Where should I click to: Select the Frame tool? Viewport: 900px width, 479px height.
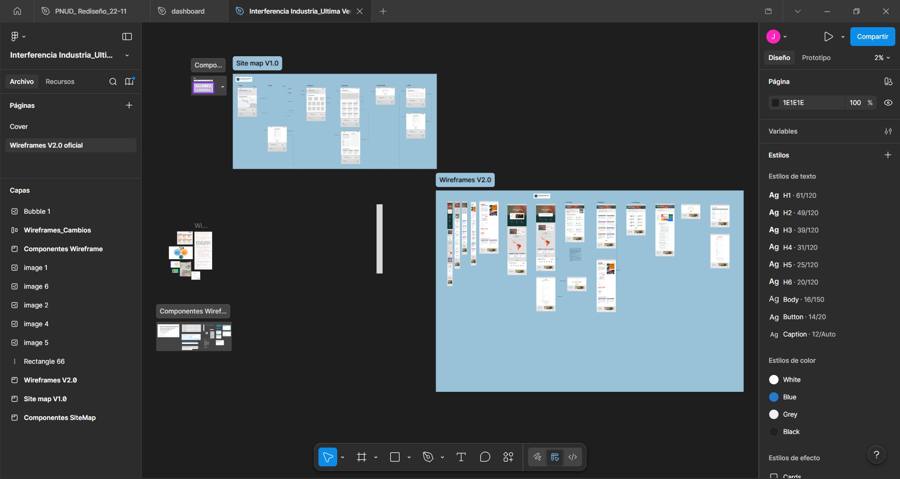(361, 457)
